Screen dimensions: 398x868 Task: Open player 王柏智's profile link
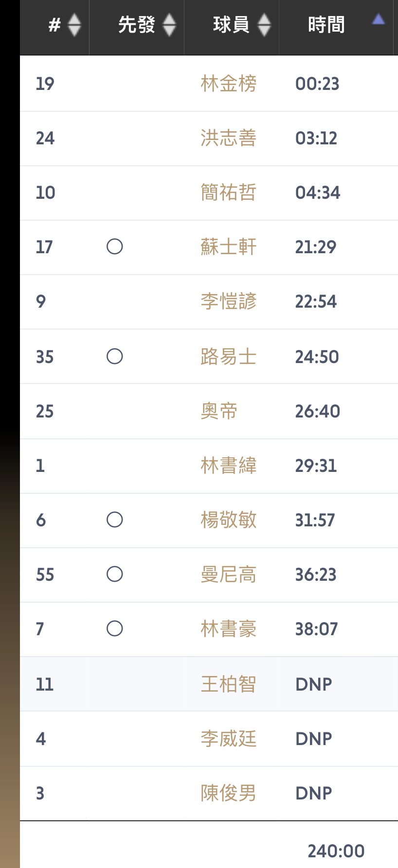click(x=228, y=684)
